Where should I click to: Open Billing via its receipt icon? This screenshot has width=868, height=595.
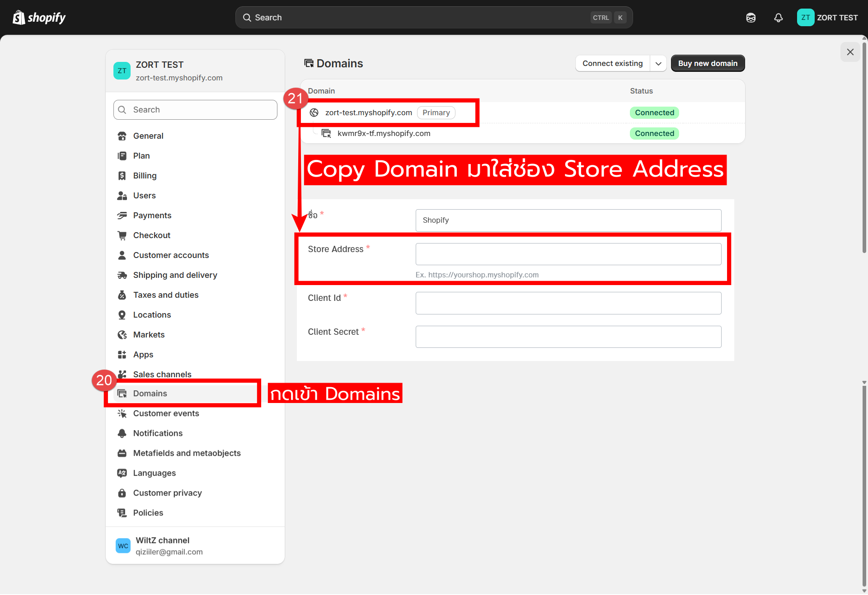122,176
